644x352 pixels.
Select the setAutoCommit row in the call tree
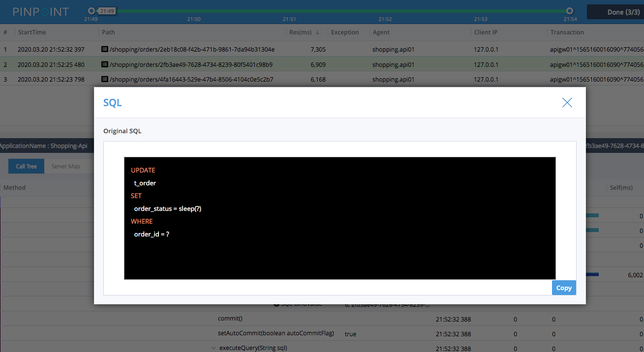(276, 333)
